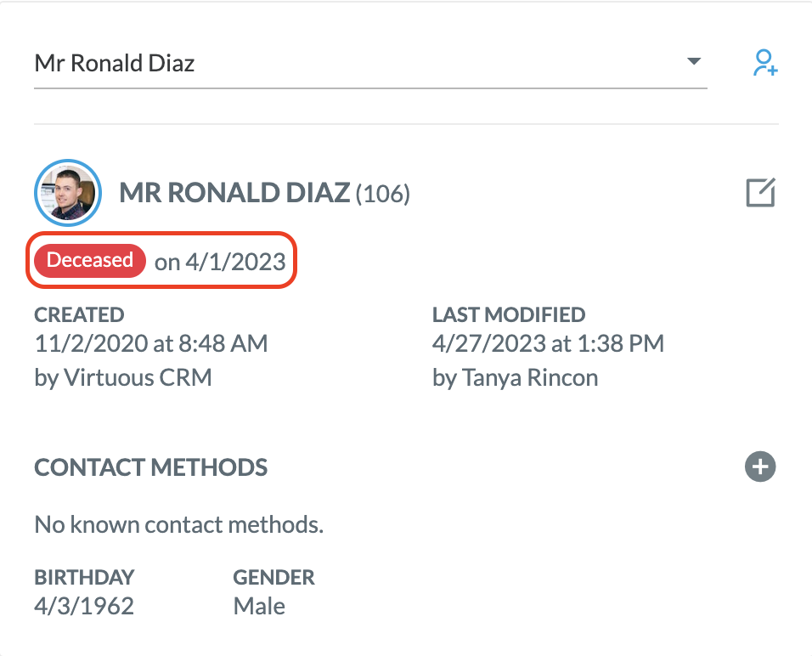Click the add individual person icon
Screen dimensions: 812x656
[x=765, y=63]
